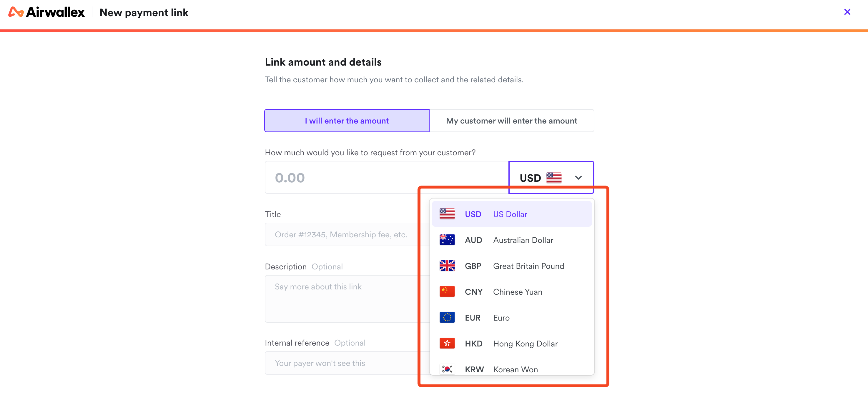Click the Hong Kong flag icon
Screen dimensions: 868x400
pos(447,344)
